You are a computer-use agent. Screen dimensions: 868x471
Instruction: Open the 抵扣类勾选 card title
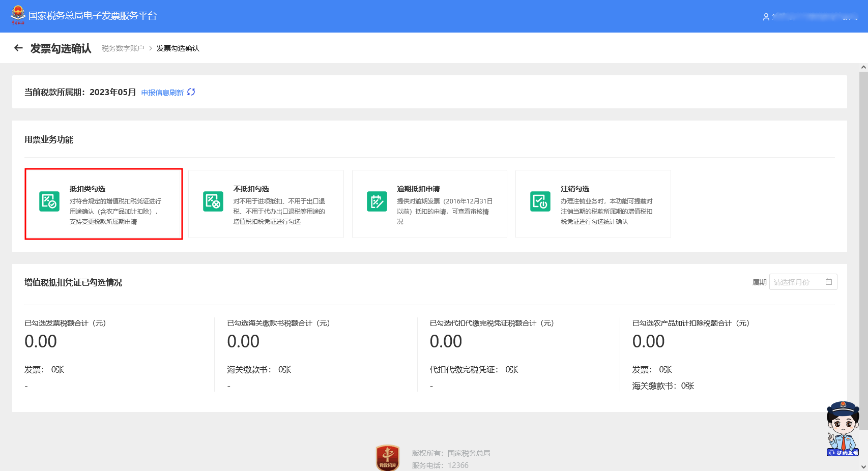88,189
